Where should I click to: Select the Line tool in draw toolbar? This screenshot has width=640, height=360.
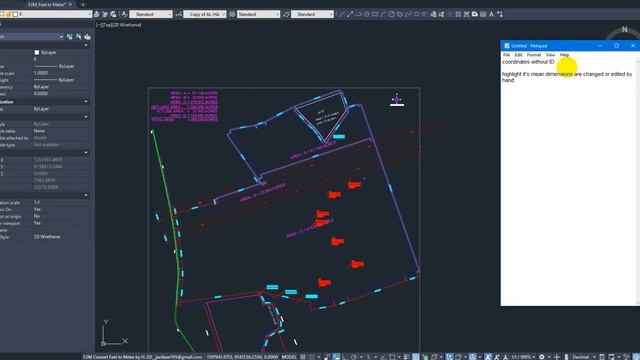point(342,14)
